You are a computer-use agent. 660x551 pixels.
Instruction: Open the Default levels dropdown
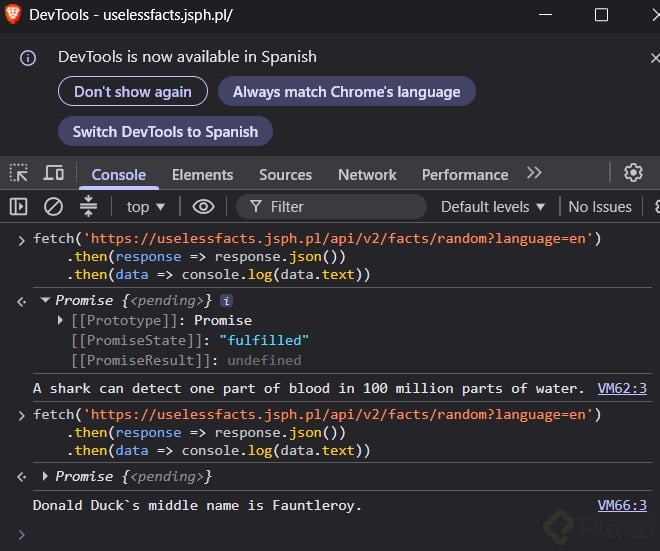tap(492, 207)
